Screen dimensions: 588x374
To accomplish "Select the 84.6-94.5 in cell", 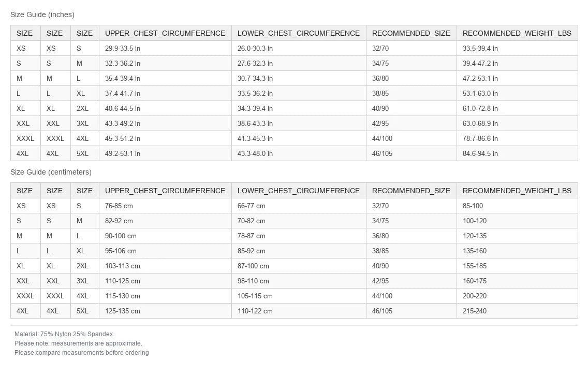I will click(517, 153).
